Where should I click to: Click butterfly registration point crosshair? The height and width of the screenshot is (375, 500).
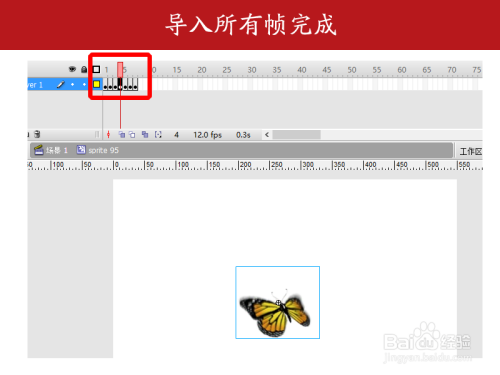coord(278,303)
